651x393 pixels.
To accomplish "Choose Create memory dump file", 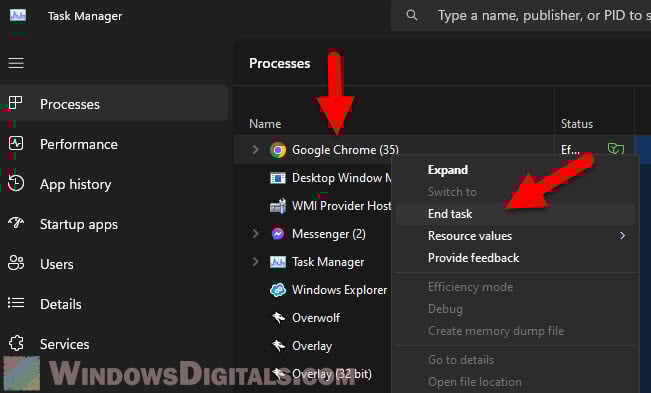I will coord(496,331).
